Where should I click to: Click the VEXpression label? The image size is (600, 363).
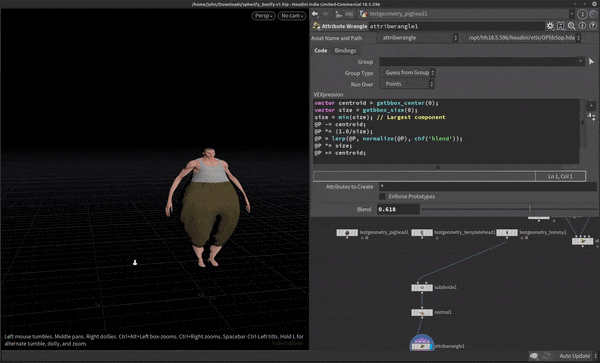[328, 94]
